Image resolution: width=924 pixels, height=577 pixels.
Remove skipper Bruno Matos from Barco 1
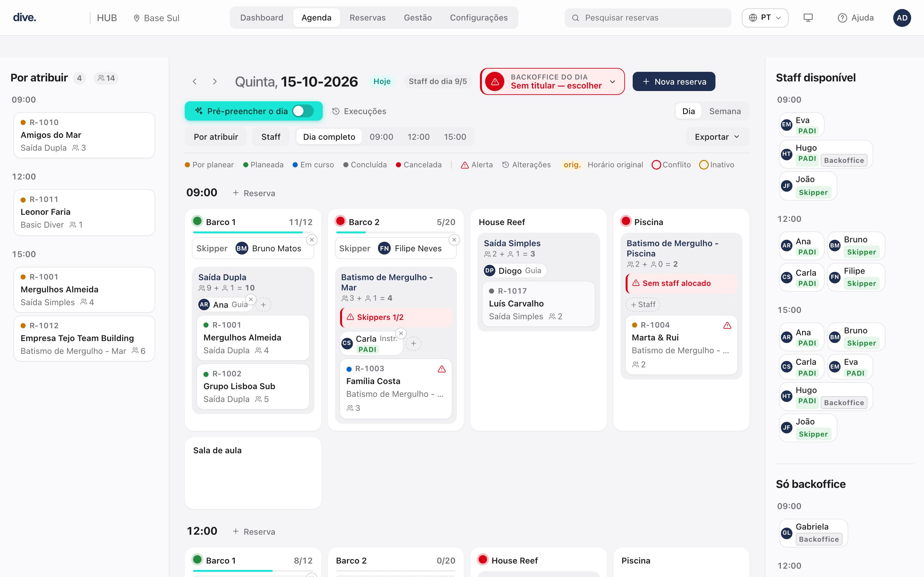click(x=312, y=240)
